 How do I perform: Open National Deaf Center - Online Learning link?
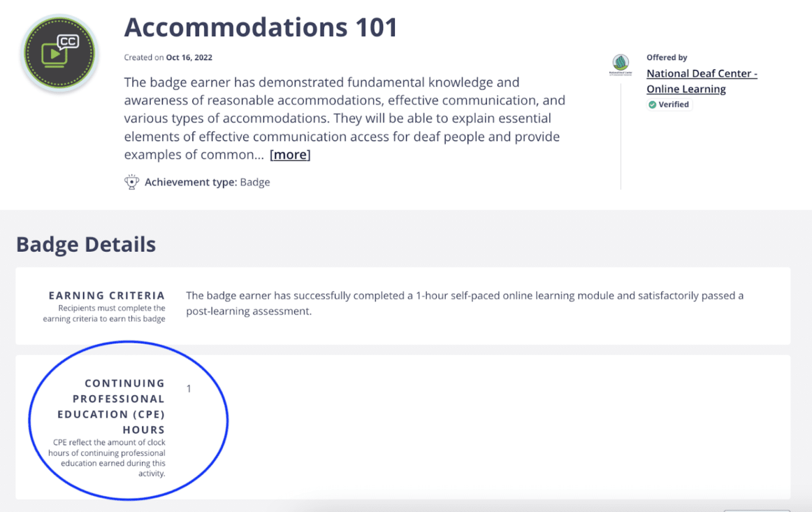pyautogui.click(x=702, y=81)
